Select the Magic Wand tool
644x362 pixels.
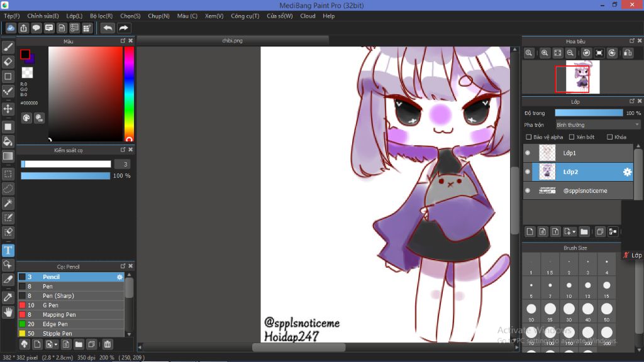tap(8, 203)
